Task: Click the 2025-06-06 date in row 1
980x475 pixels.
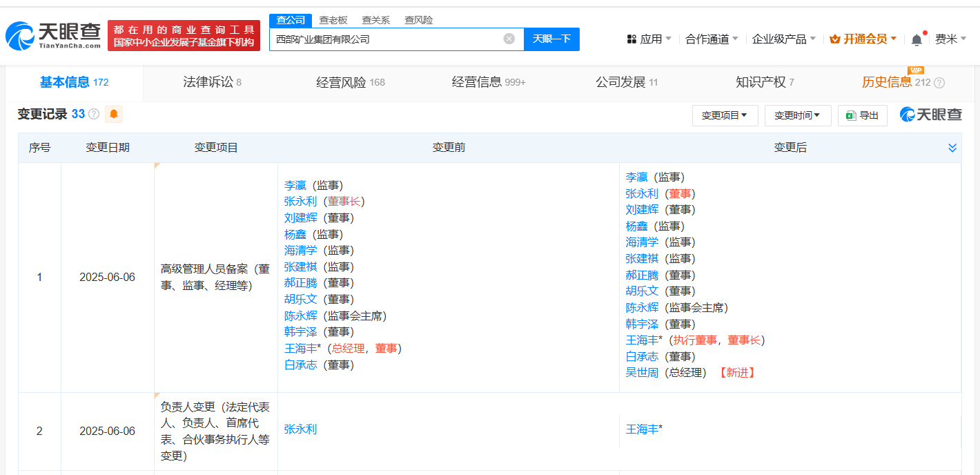Action: (108, 278)
